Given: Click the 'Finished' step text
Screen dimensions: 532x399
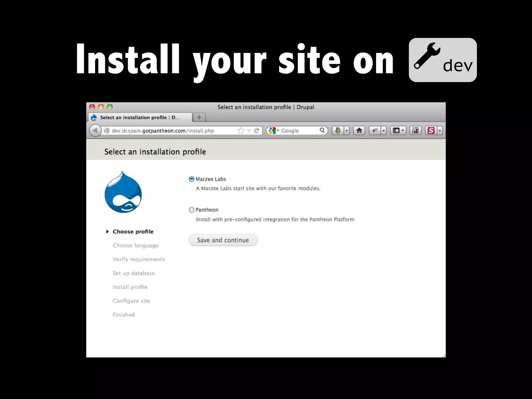Looking at the screenshot, I should click(x=124, y=315).
